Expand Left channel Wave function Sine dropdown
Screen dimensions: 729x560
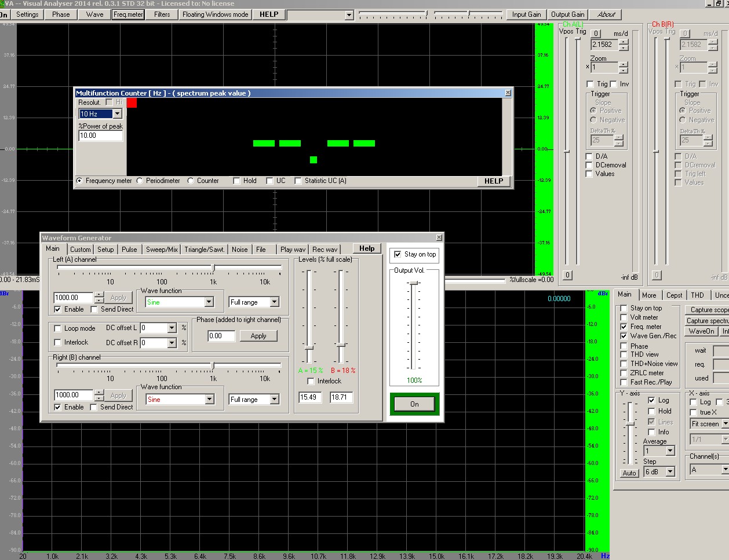pyautogui.click(x=209, y=302)
